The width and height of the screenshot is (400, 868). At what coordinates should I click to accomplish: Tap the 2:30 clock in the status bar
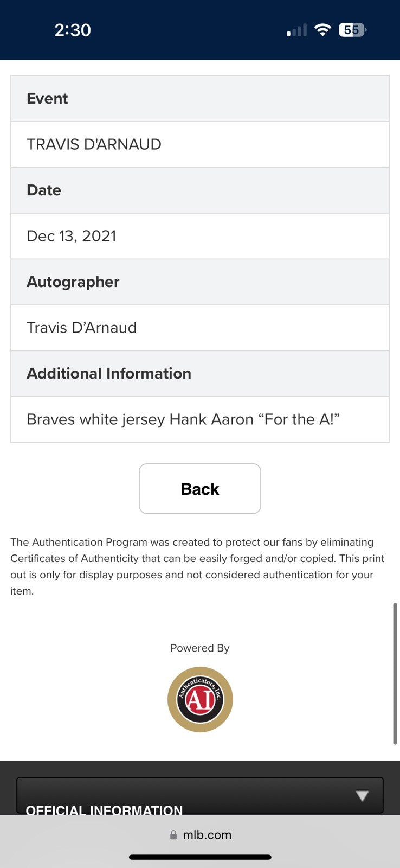(73, 30)
